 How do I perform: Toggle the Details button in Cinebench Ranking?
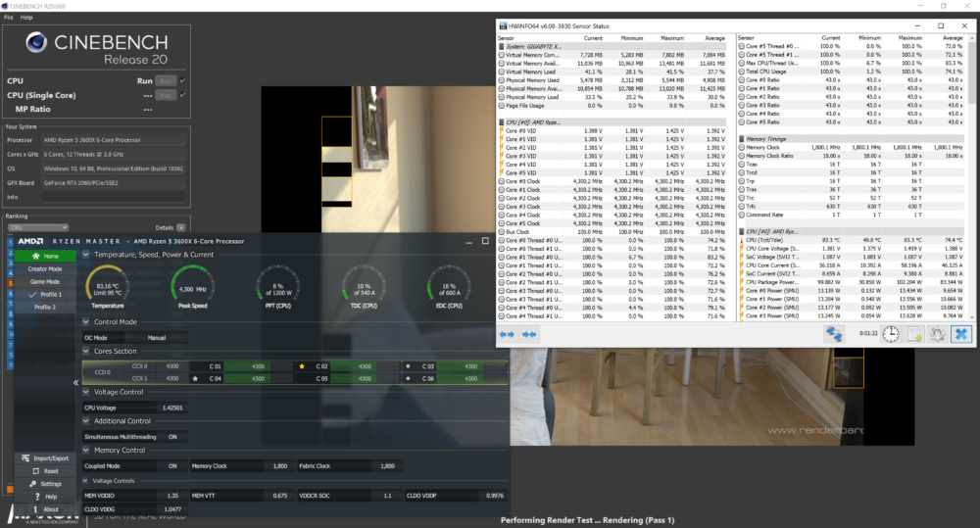181,227
